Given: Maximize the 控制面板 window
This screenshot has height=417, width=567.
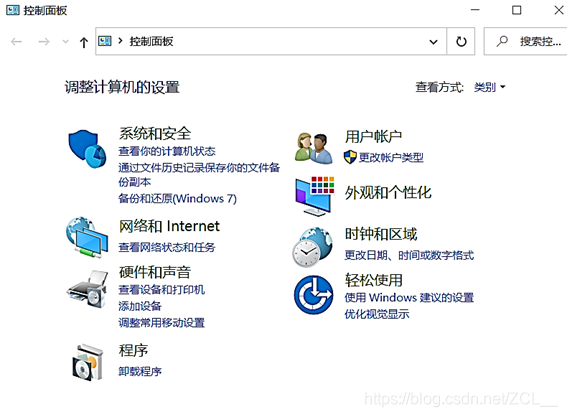Looking at the screenshot, I should tap(517, 10).
